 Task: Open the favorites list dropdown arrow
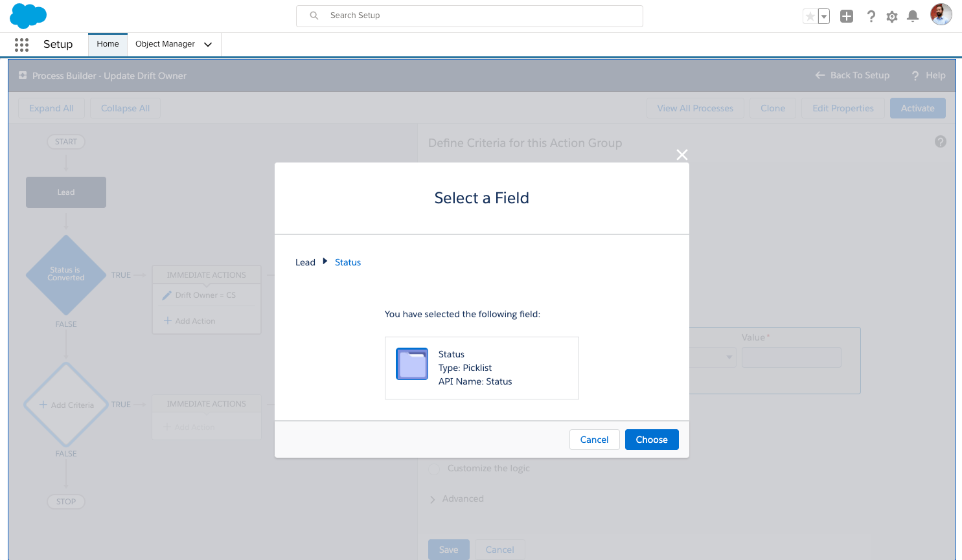click(x=824, y=16)
